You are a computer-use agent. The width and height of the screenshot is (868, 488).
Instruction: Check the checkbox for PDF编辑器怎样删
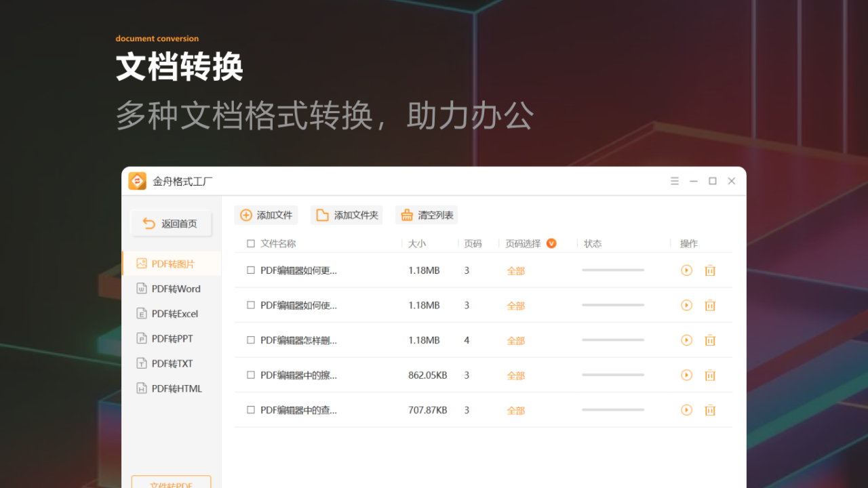tap(250, 340)
